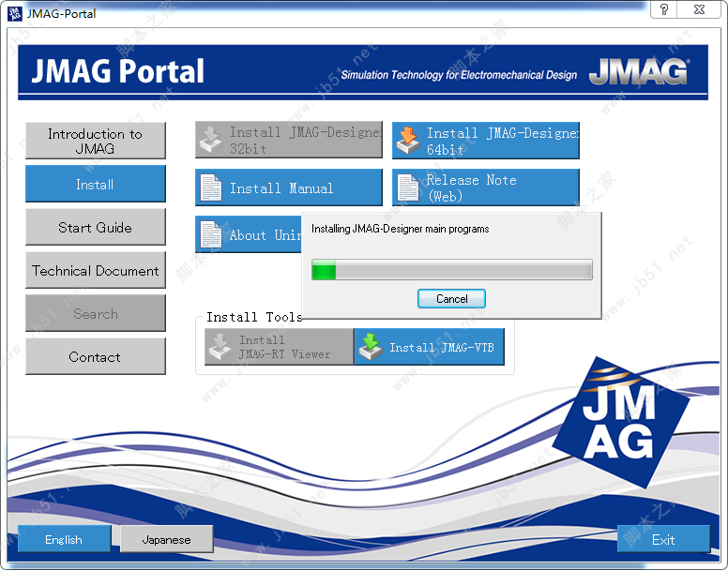Click the JMAG-Portal title bar app icon
The image size is (728, 570).
15,13
